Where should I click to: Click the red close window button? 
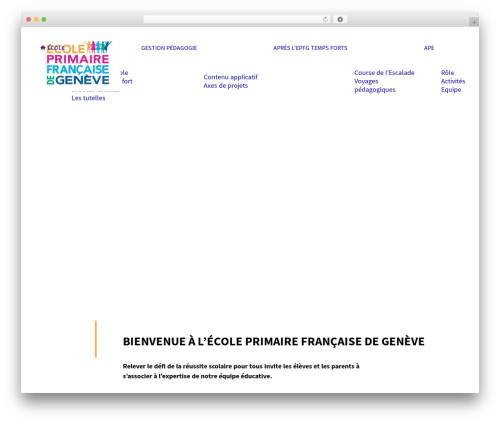point(29,19)
